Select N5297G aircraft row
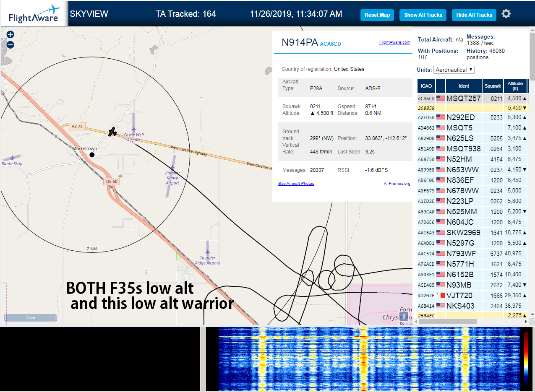Screen dimensions: 535x392 click(x=472, y=243)
